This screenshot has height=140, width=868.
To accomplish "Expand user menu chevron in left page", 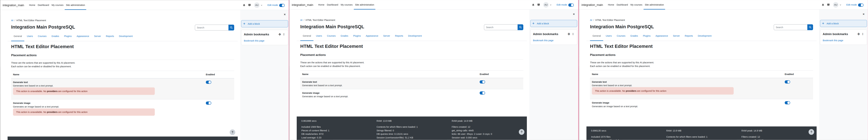I will click(x=261, y=5).
